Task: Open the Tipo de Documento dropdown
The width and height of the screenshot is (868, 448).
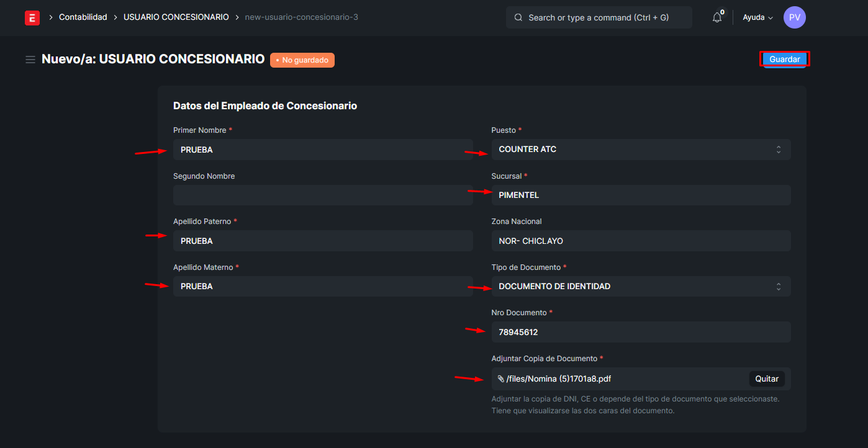Action: (641, 287)
